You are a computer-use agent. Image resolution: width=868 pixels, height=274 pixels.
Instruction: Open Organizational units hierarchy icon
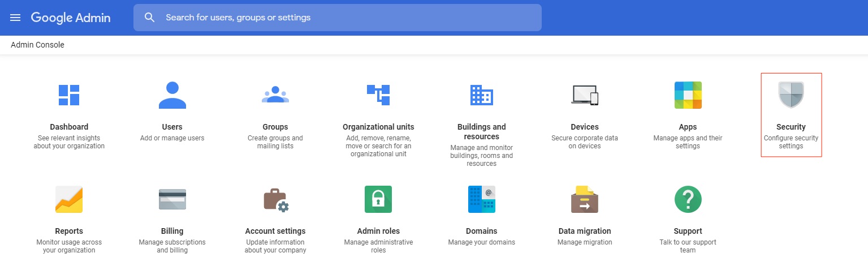378,95
